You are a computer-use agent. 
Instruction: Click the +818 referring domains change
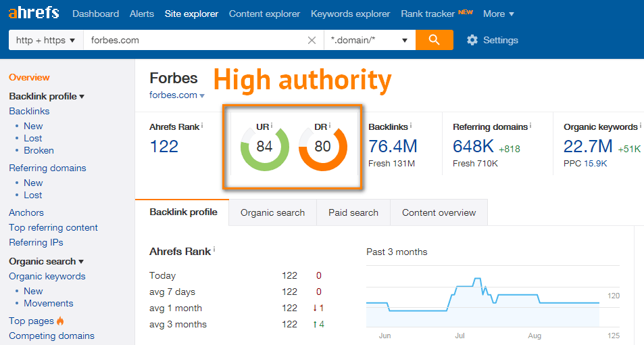[510, 149]
